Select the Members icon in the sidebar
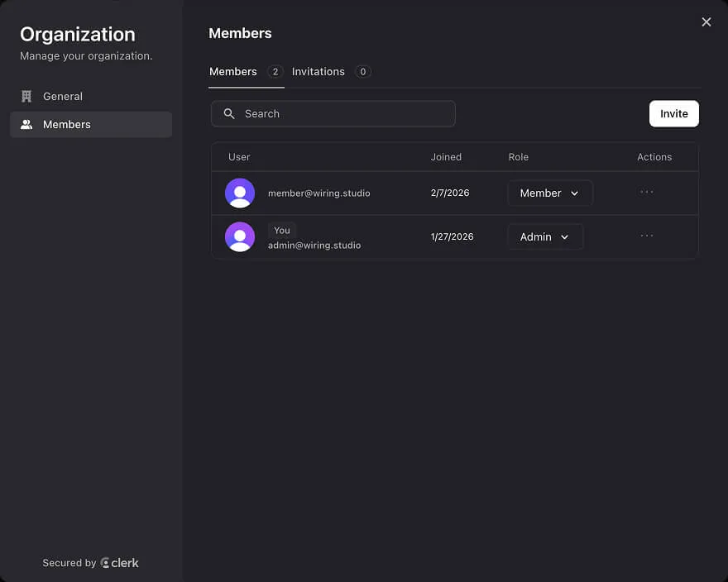Screen dimensions: 728x582 click(26, 124)
